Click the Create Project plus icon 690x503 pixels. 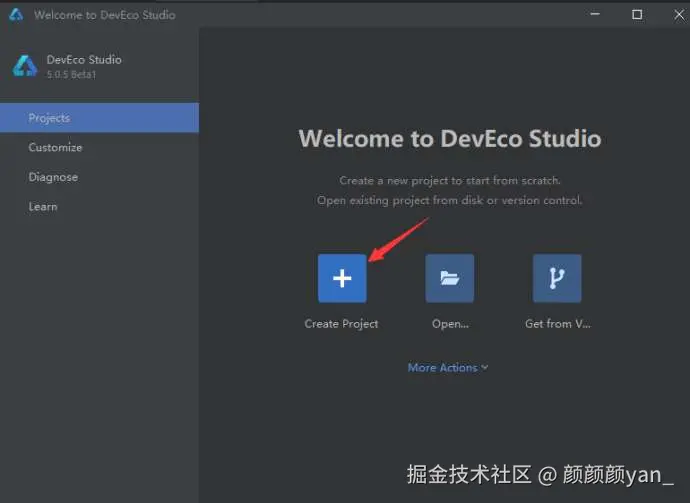coord(342,278)
